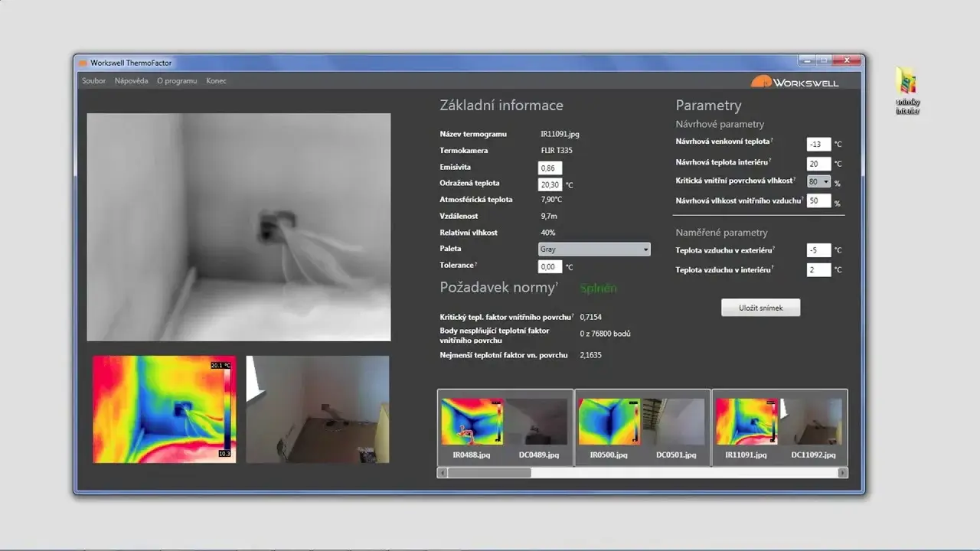Screen dimensions: 980x551
Task: Click the WorksWell logo
Action: coord(794,82)
